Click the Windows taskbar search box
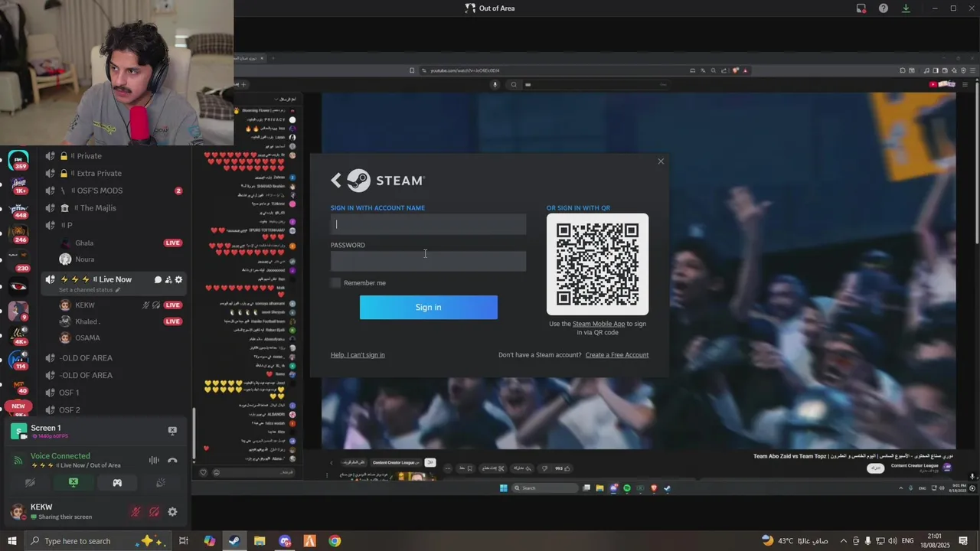The image size is (980, 551). (99, 541)
